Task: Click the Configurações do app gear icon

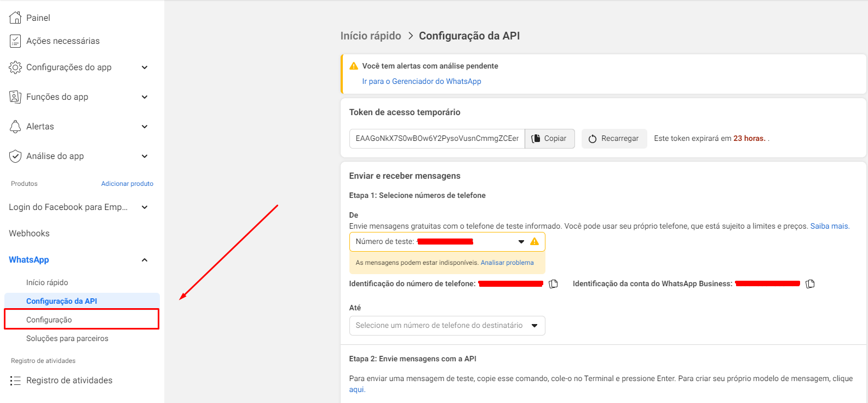Action: [15, 67]
